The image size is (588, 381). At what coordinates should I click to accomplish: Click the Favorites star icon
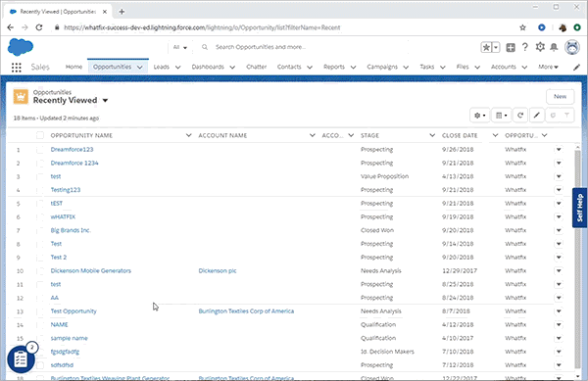click(x=486, y=47)
